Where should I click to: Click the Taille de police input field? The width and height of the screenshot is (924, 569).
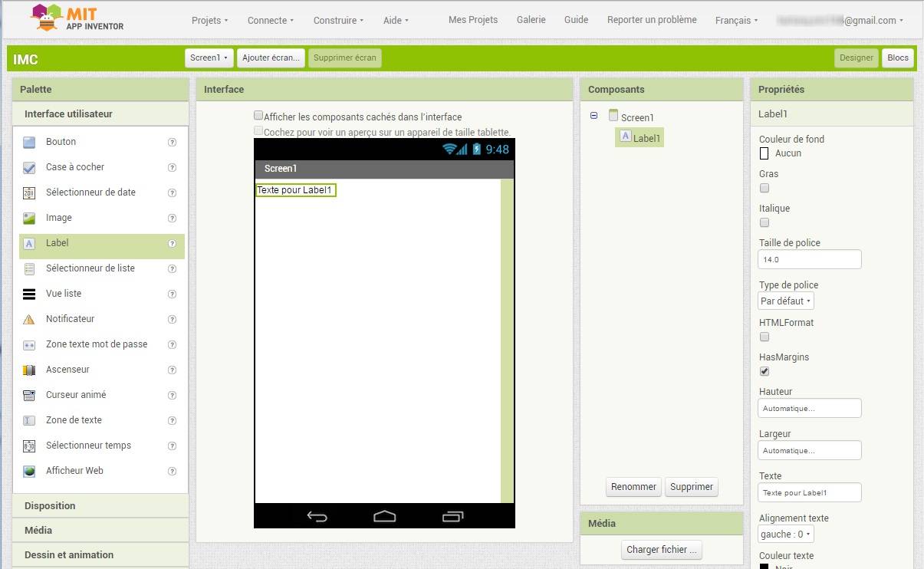click(810, 260)
